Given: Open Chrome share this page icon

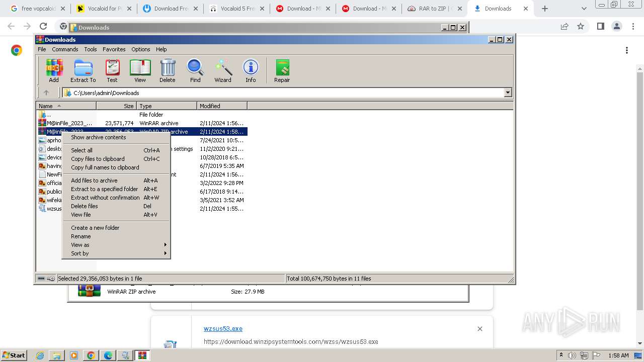Looking at the screenshot, I should click(565, 26).
